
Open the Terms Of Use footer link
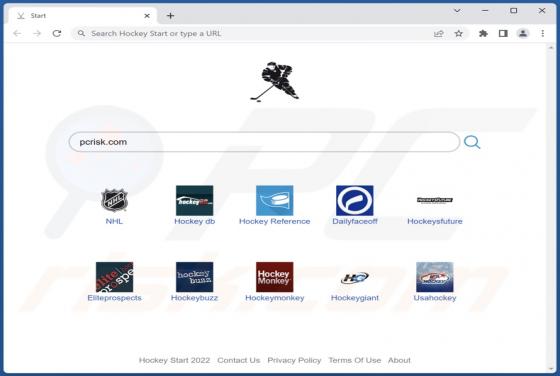355,360
